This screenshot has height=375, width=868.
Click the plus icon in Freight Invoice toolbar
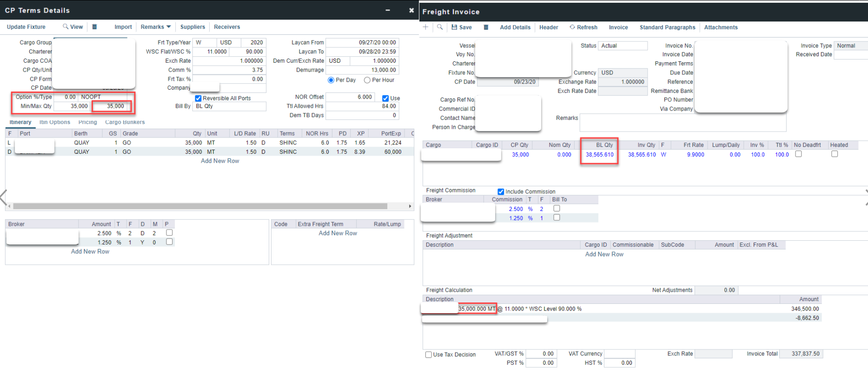click(425, 27)
